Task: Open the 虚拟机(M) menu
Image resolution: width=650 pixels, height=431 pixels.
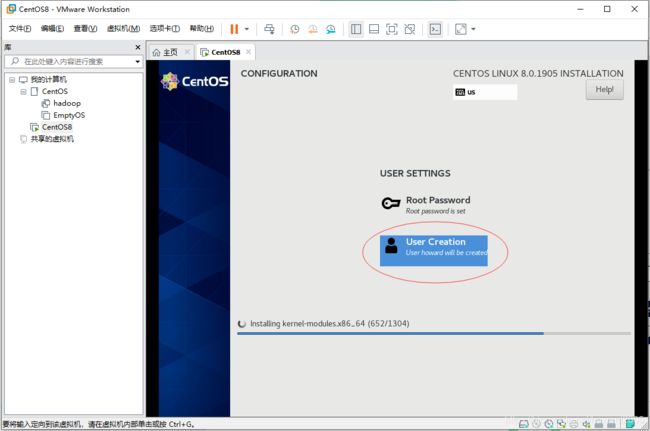Action: [x=123, y=28]
